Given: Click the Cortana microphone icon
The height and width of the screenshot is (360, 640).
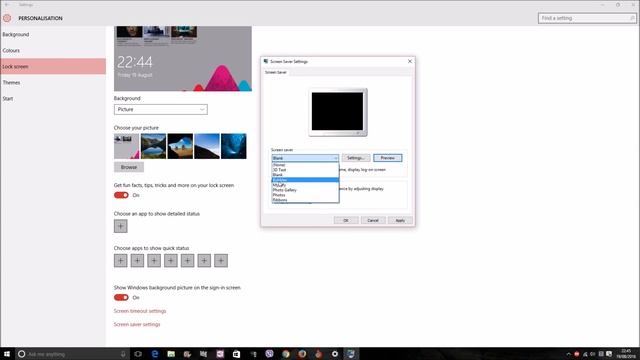Looking at the screenshot, I should coord(123,354).
